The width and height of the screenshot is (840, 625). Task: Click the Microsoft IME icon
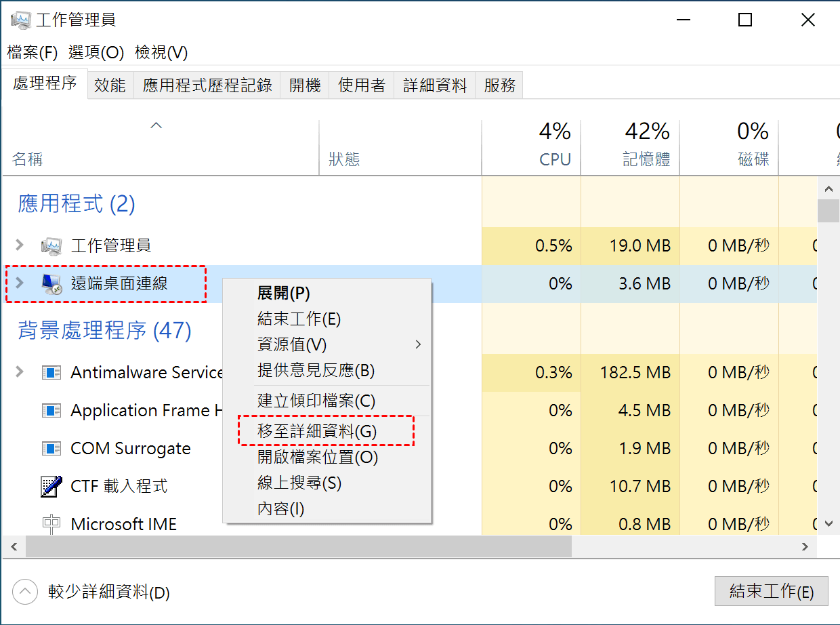click(51, 524)
